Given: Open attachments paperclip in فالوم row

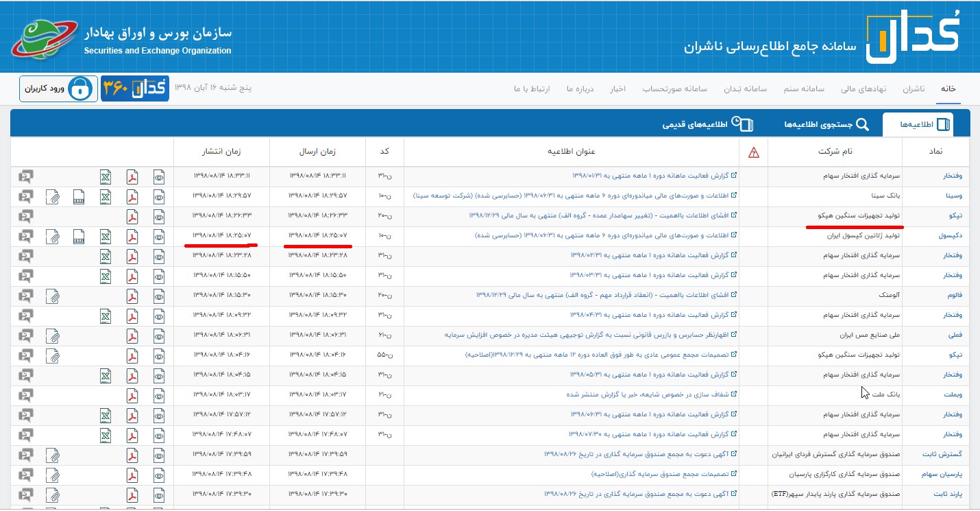Looking at the screenshot, I should point(53,296).
